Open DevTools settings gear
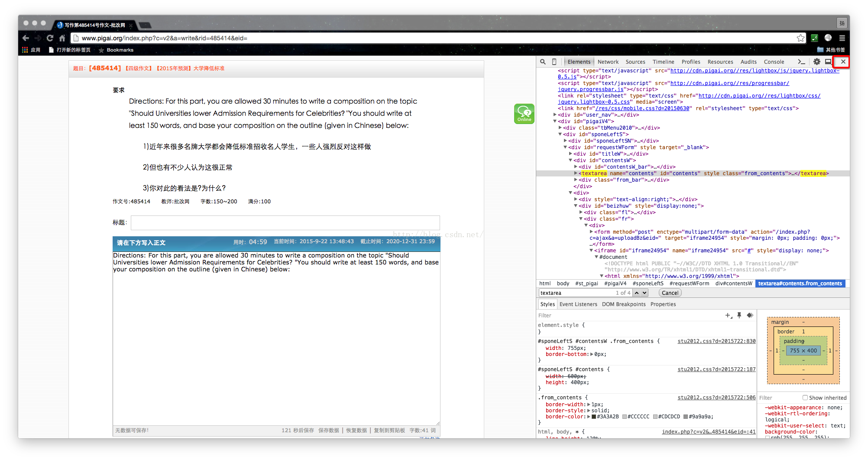This screenshot has width=868, height=460. [x=816, y=62]
